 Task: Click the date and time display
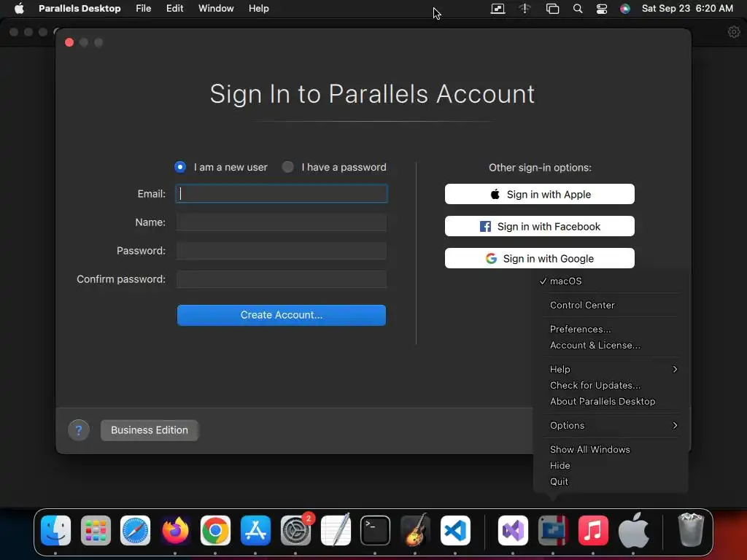687,9
